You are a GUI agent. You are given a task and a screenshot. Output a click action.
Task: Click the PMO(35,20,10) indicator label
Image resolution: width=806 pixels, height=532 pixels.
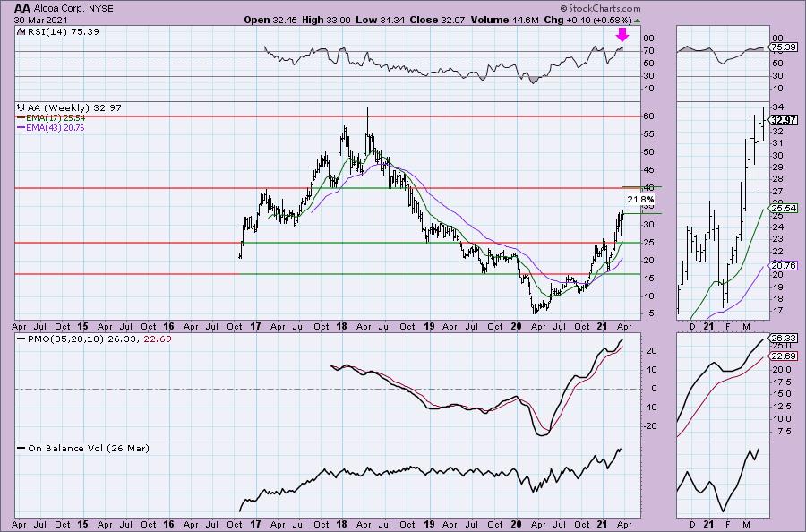[99, 339]
